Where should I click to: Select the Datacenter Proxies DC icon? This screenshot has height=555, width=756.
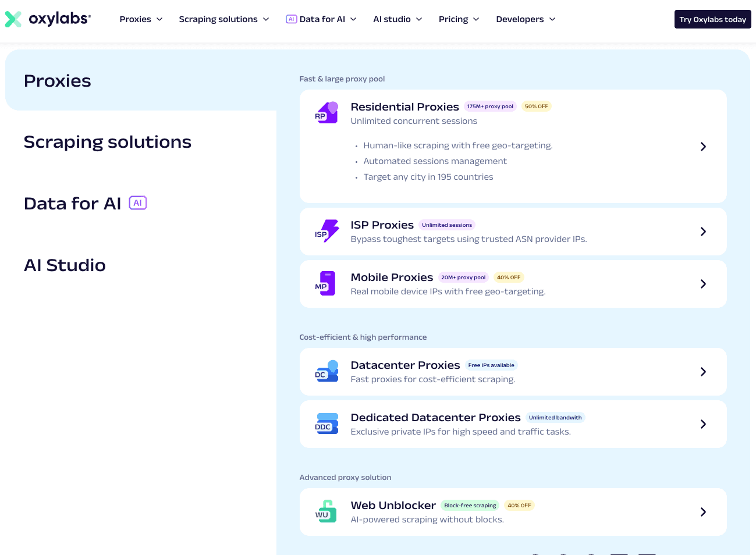click(x=326, y=371)
